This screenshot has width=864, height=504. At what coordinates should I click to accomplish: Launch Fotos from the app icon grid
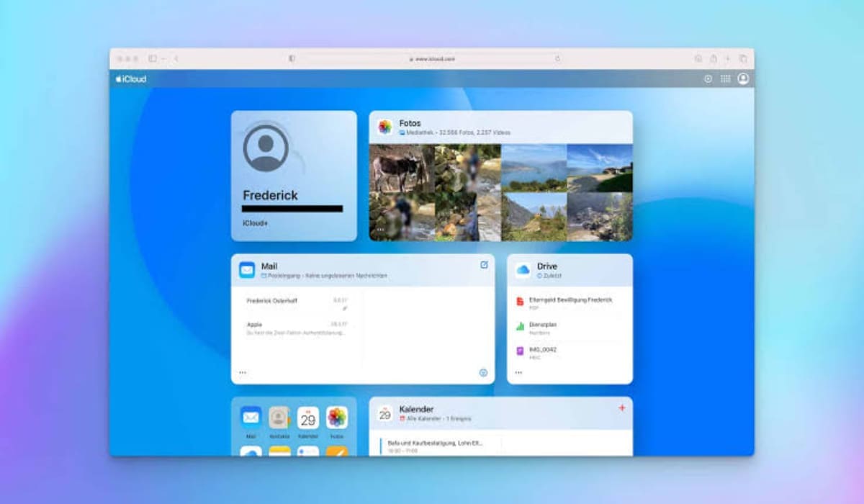click(336, 418)
